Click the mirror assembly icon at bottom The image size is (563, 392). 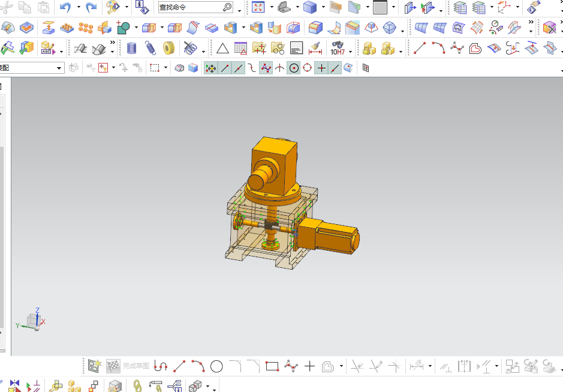click(14, 386)
